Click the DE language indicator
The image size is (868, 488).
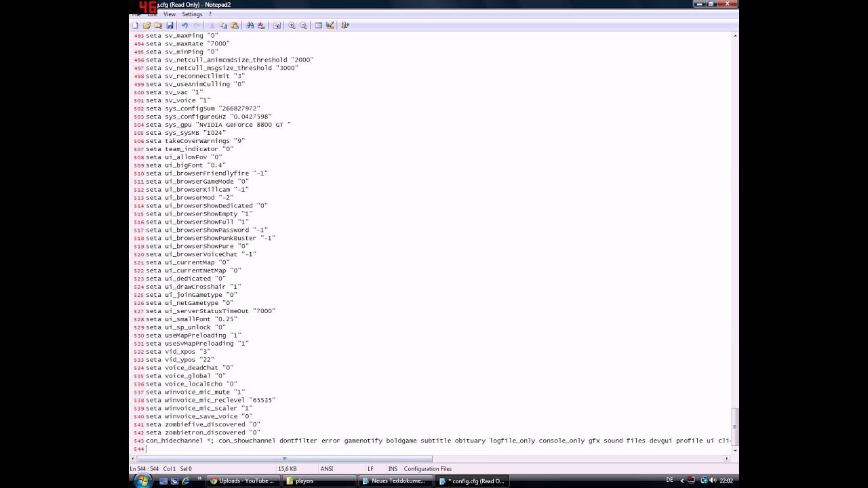[669, 480]
